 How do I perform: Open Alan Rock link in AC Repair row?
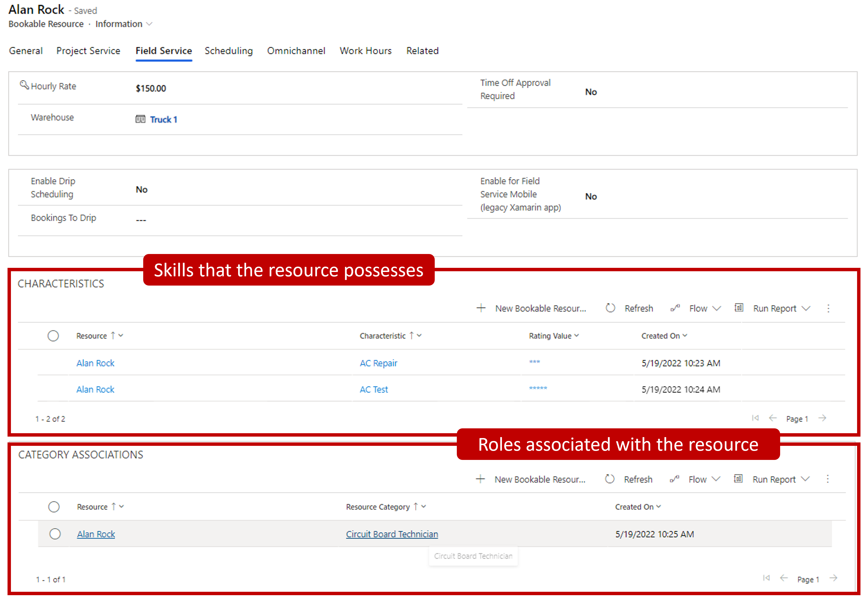click(x=95, y=363)
